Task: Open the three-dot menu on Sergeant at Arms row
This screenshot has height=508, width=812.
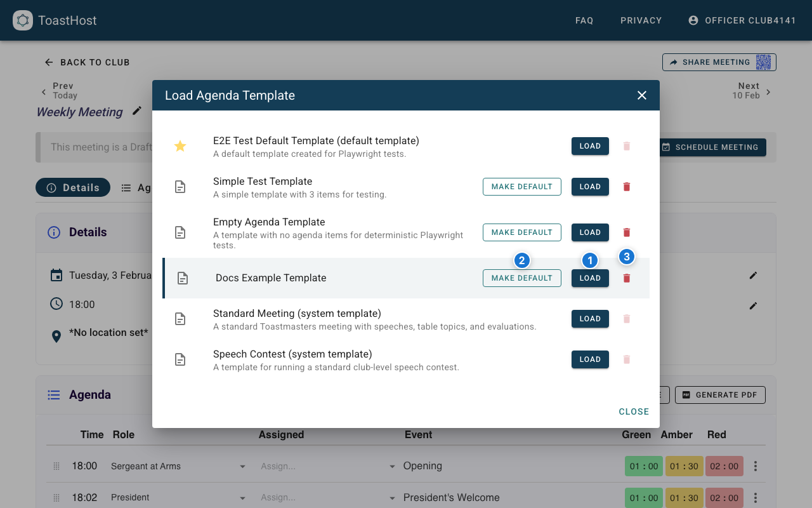Action: [x=755, y=465]
